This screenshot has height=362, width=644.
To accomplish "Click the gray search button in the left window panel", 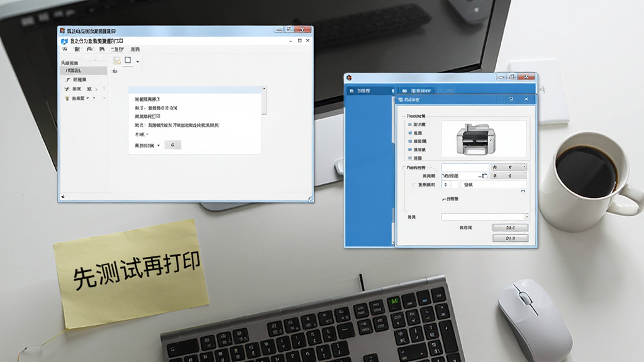I will point(172,145).
